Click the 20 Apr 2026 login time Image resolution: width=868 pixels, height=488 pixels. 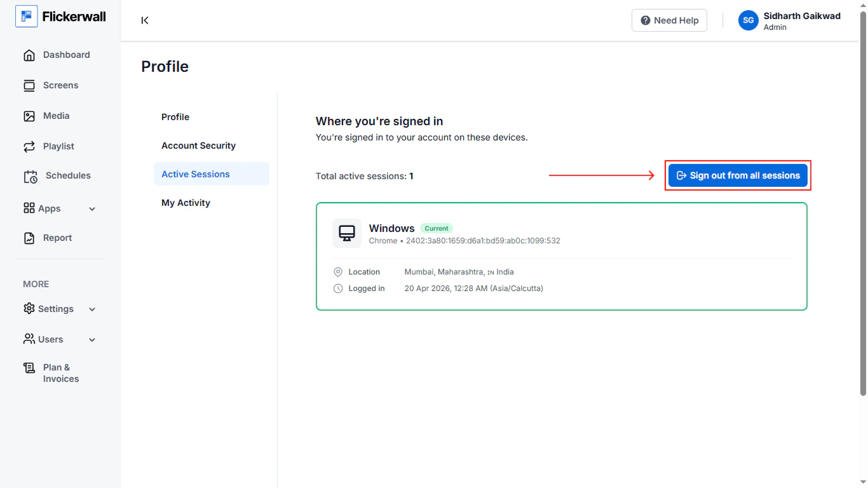coord(474,288)
